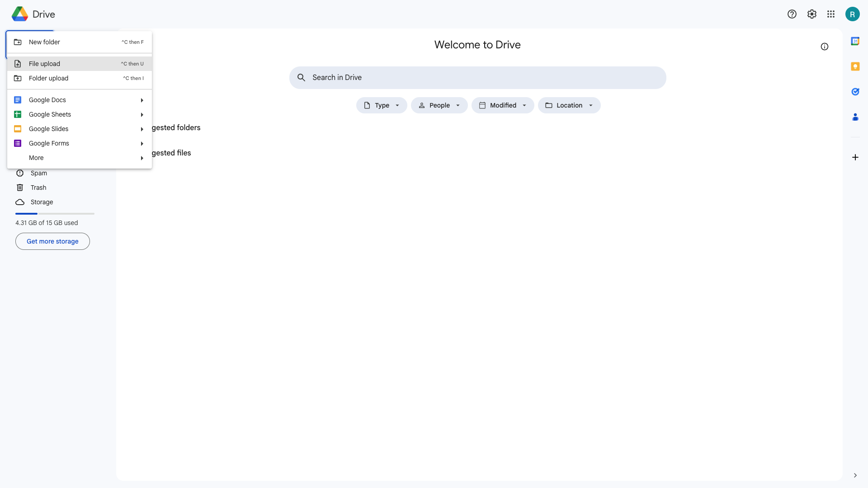Click the Google Slides icon
This screenshot has width=868, height=488.
click(x=18, y=129)
